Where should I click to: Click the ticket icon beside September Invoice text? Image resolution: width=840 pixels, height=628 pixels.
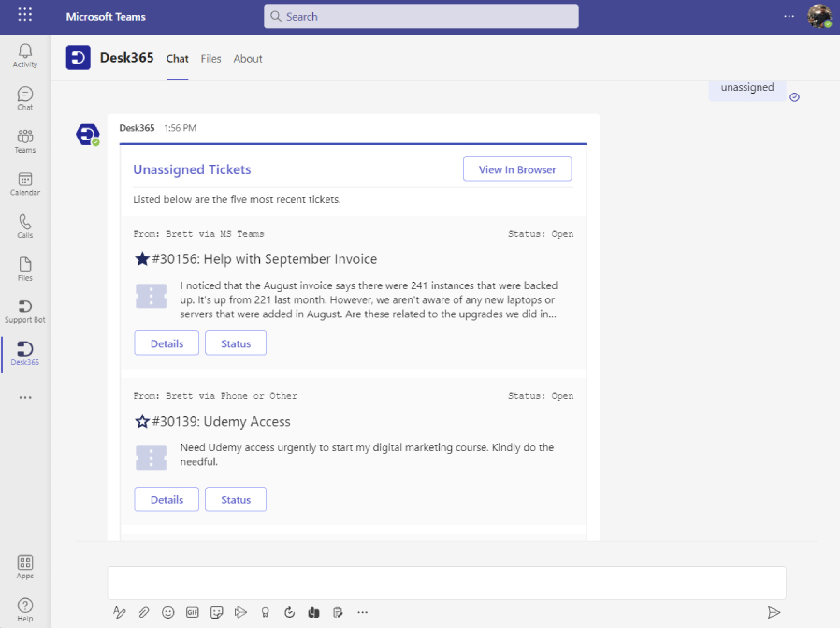[152, 296]
